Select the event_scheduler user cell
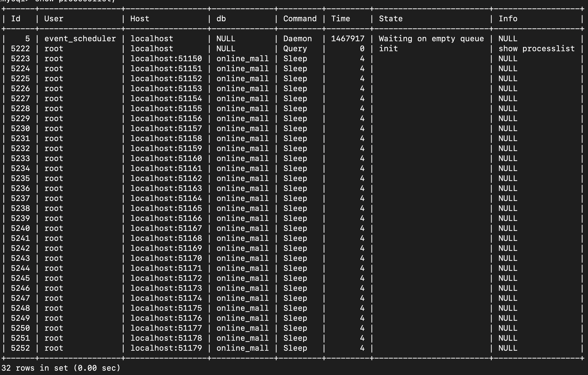Viewport: 588px width, 375px height. (x=80, y=39)
